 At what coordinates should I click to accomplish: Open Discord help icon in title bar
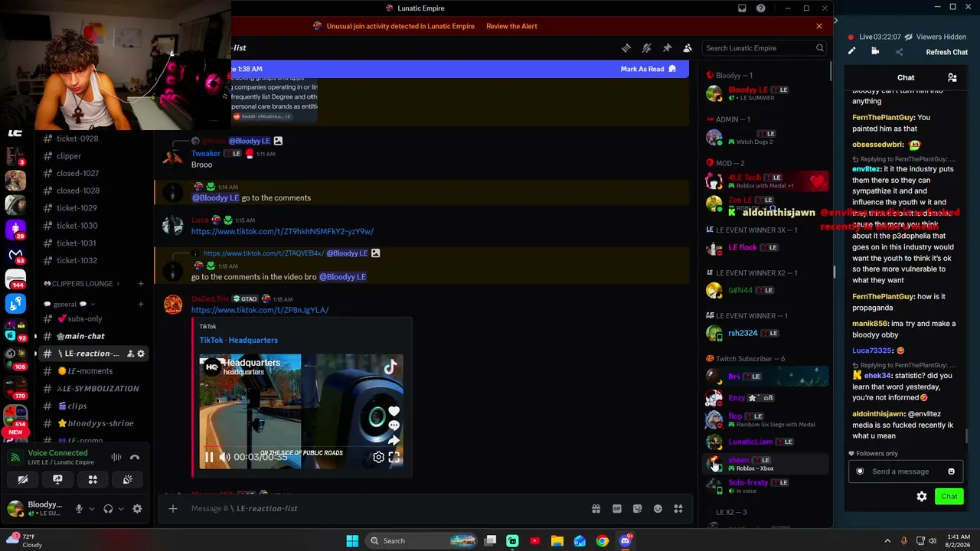(761, 8)
